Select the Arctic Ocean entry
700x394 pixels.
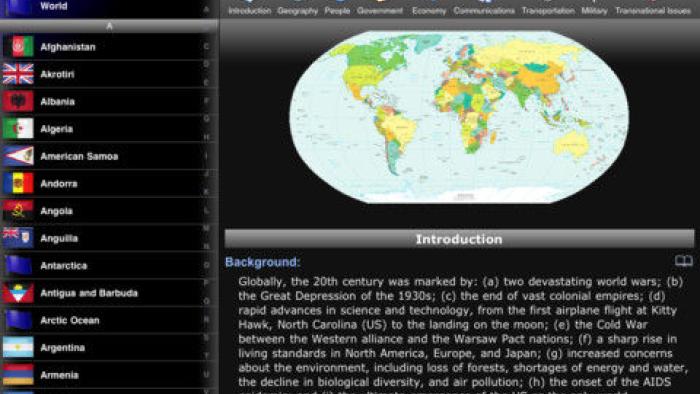[x=109, y=320]
